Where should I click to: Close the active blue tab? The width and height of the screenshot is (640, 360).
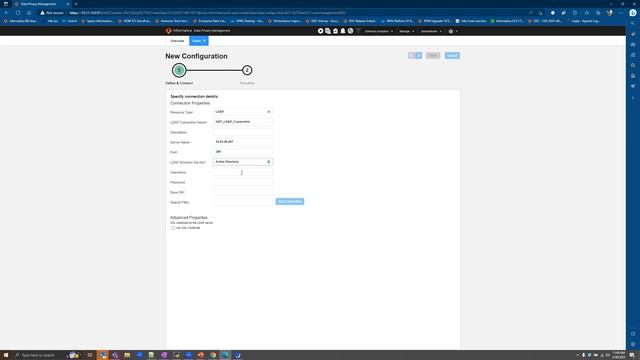tap(204, 41)
